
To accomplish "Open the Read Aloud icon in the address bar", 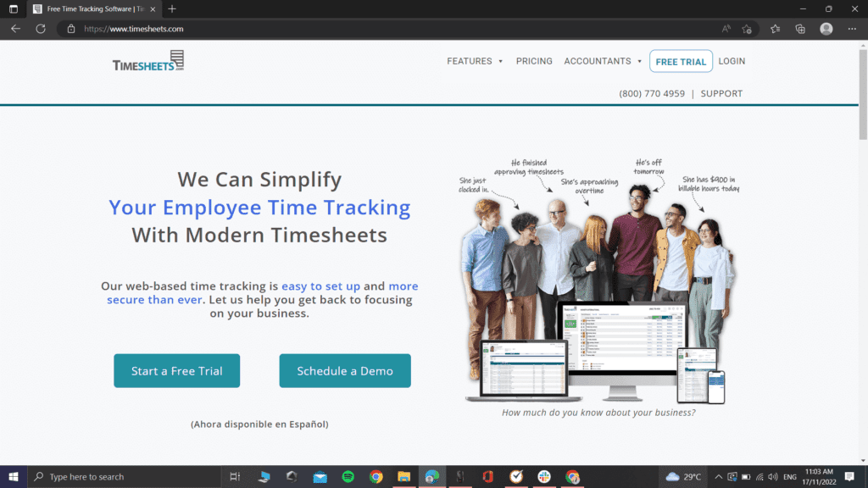I will tap(726, 28).
